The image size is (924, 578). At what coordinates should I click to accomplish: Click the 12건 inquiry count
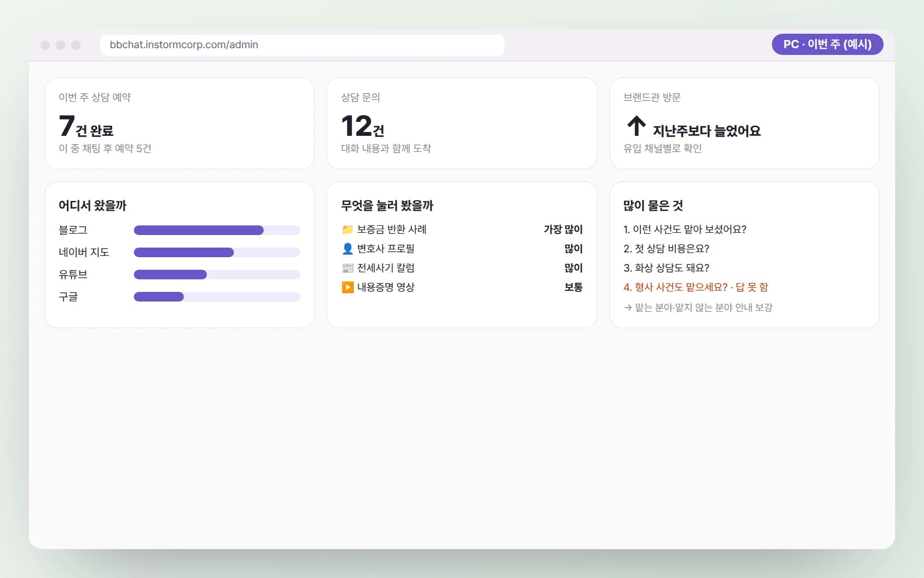point(363,126)
